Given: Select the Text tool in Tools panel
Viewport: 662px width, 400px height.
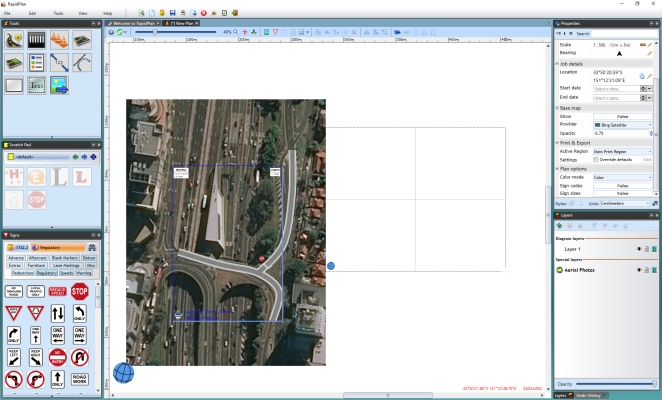Looking at the screenshot, I should 37,85.
